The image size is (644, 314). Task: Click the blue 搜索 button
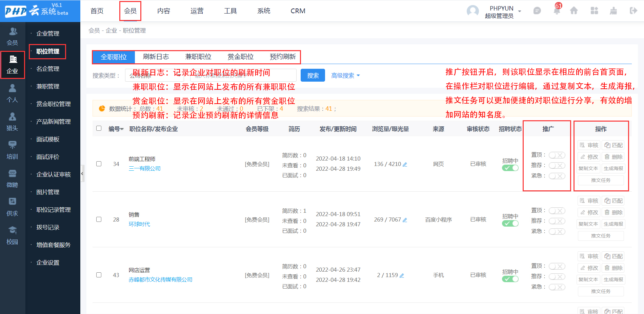click(x=313, y=75)
